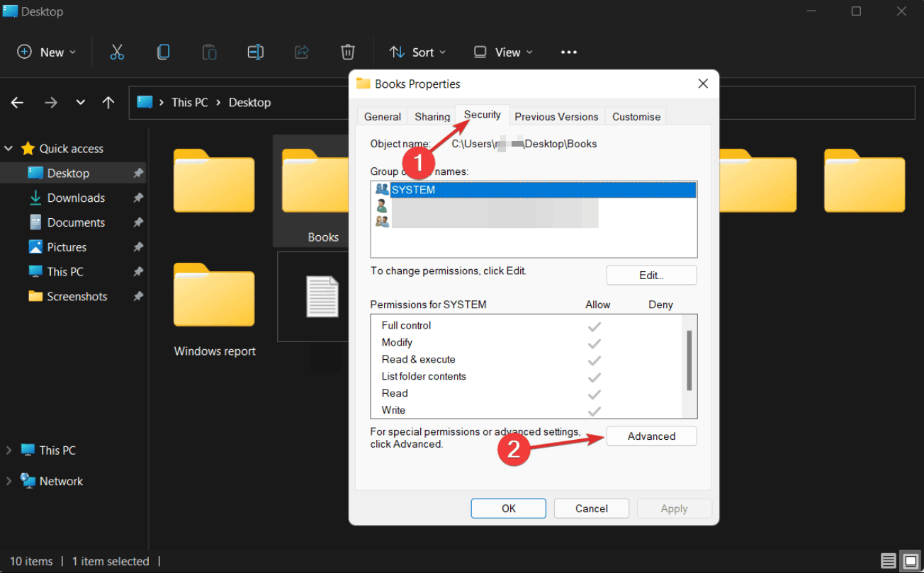Viewport: 924px width, 573px height.
Task: Click Cancel in Books Properties
Action: point(592,509)
